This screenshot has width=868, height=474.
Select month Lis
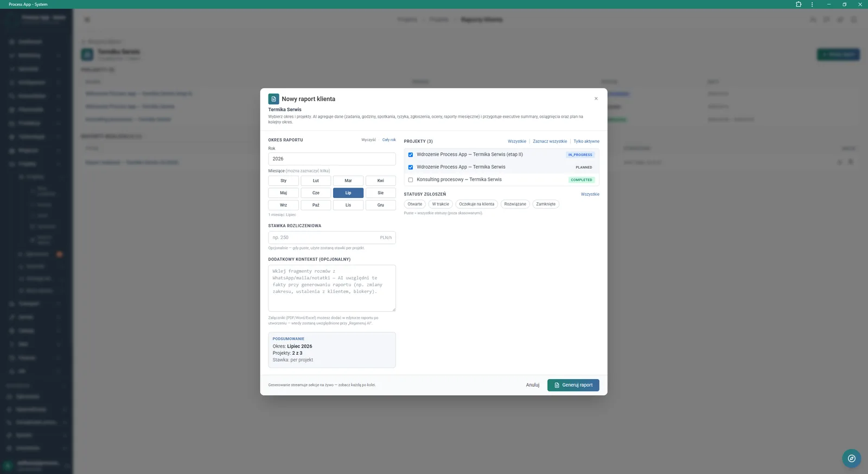(x=348, y=205)
